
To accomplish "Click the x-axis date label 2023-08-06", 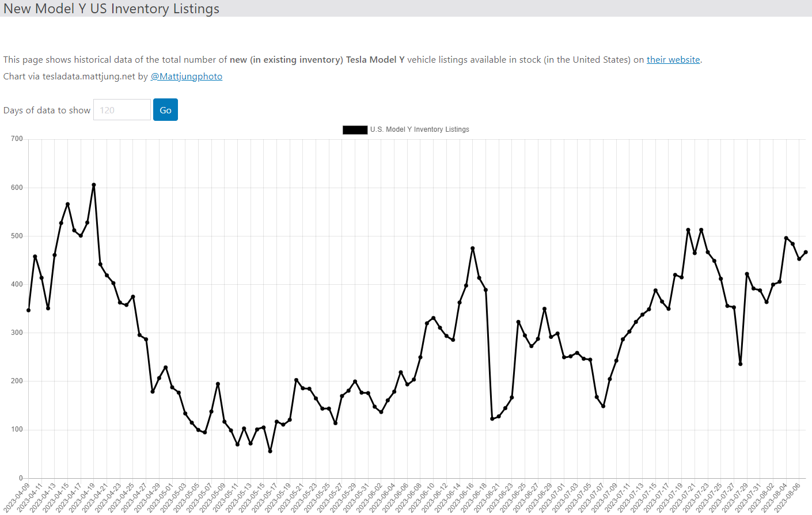I will [x=787, y=498].
